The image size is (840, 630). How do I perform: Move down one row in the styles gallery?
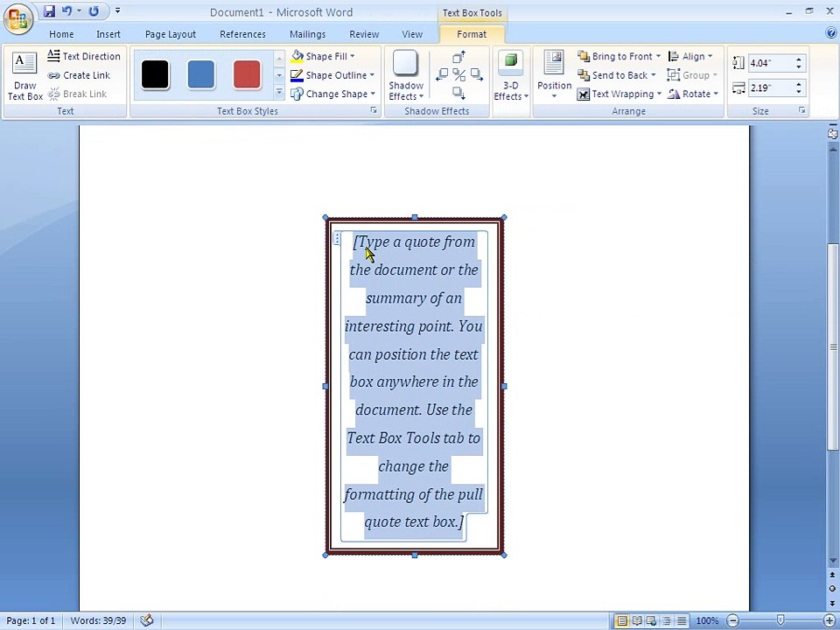point(279,75)
